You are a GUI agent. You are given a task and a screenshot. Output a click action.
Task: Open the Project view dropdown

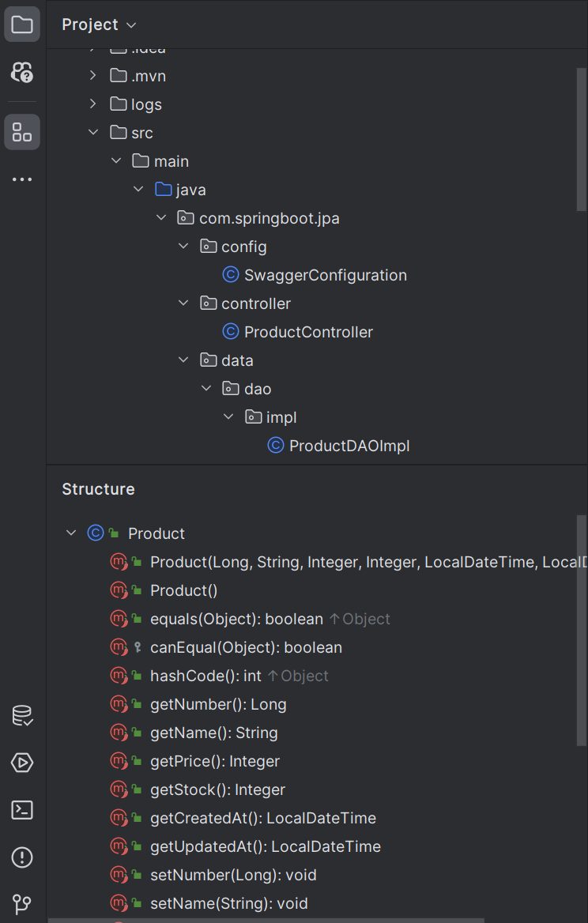99,25
